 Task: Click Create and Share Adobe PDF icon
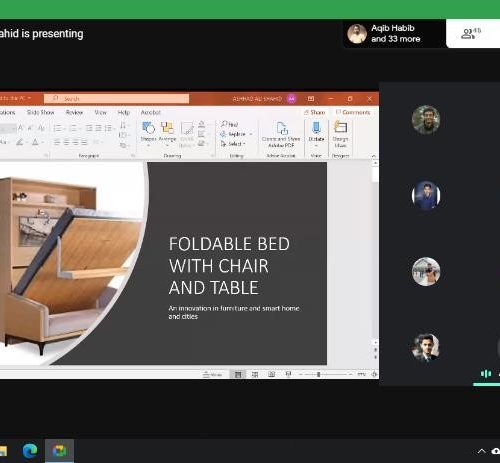pos(281,133)
